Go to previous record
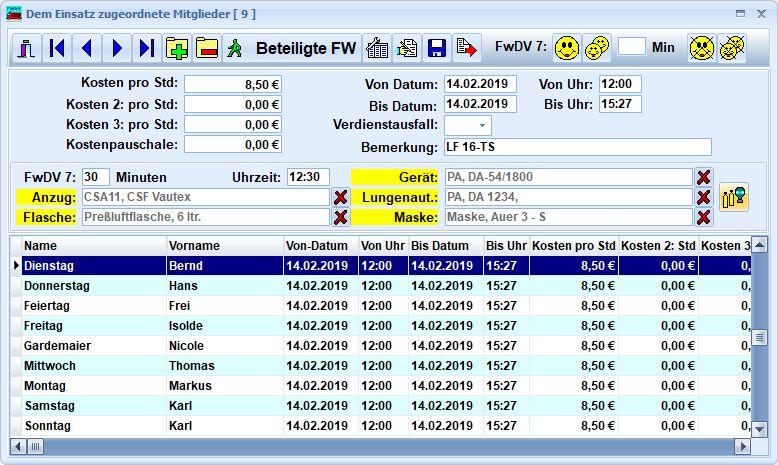The height and width of the screenshot is (465, 778). point(87,47)
